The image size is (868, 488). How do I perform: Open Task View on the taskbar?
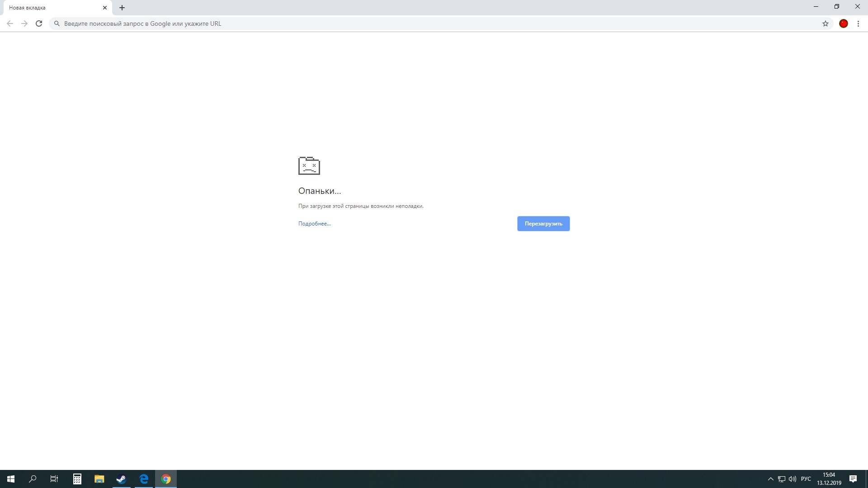(x=54, y=479)
